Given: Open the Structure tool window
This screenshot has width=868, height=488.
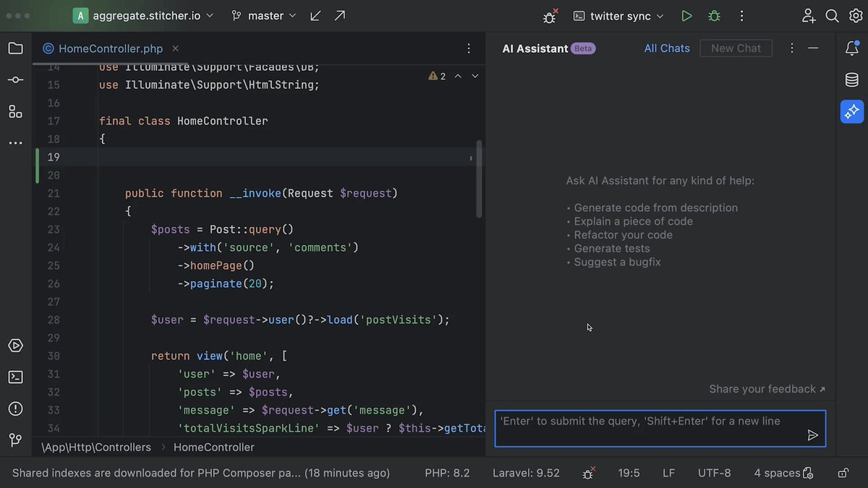Looking at the screenshot, I should [x=17, y=111].
